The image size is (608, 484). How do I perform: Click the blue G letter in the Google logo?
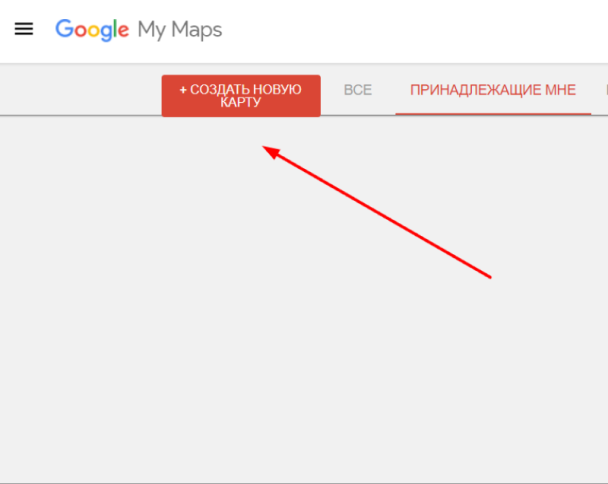point(64,28)
